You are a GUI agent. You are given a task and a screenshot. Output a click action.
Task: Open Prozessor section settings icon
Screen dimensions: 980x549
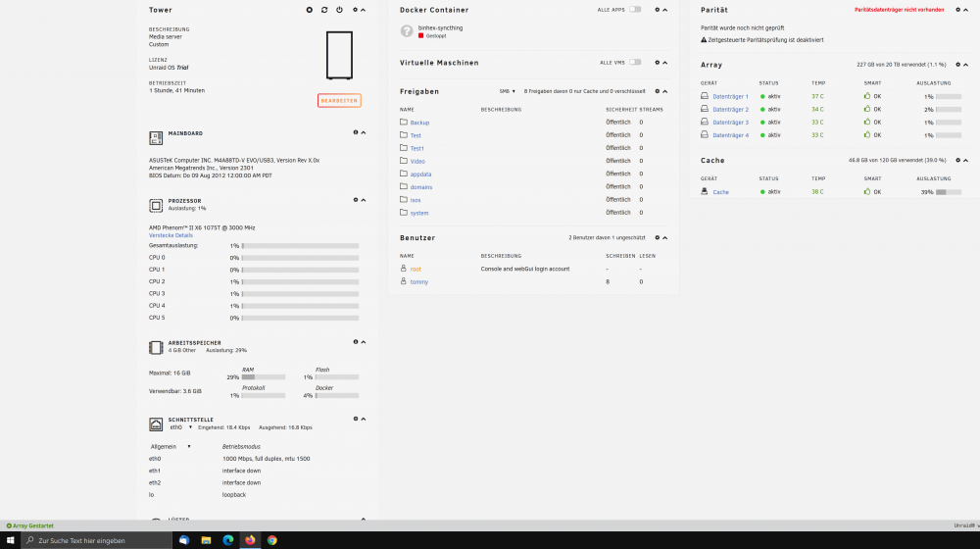click(x=356, y=200)
